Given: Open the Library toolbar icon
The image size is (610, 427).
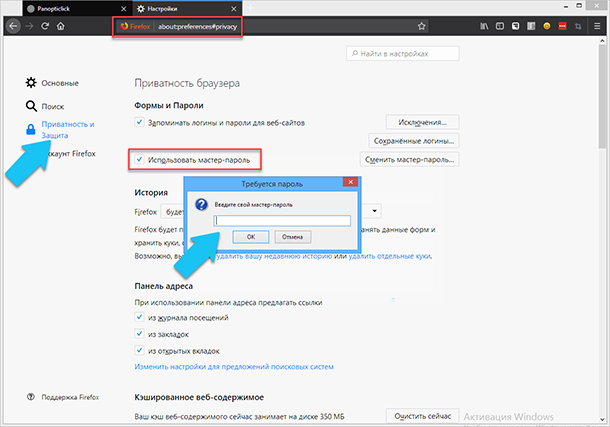Looking at the screenshot, I should click(484, 26).
